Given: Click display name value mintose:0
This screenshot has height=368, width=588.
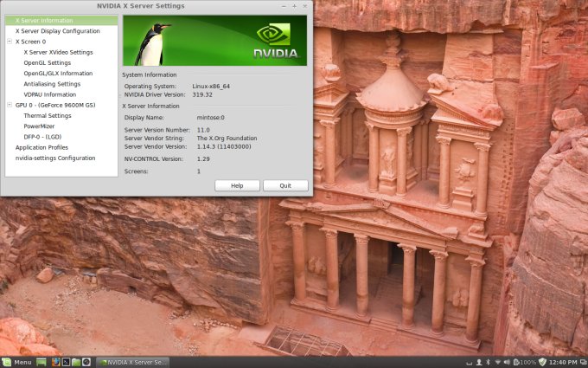Looking at the screenshot, I should click(210, 117).
